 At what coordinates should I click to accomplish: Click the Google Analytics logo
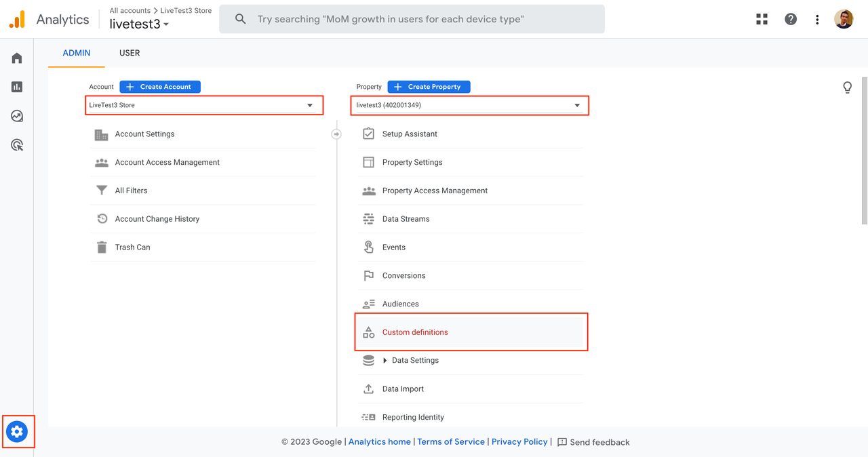17,19
